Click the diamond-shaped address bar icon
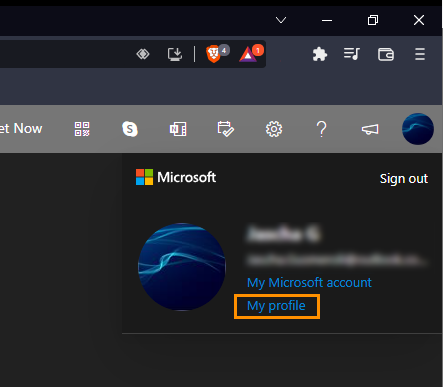 [x=143, y=54]
